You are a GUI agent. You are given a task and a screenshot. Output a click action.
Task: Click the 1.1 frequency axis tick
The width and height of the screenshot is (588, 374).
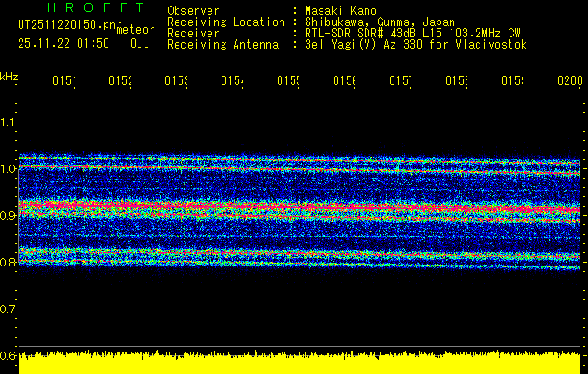point(8,122)
